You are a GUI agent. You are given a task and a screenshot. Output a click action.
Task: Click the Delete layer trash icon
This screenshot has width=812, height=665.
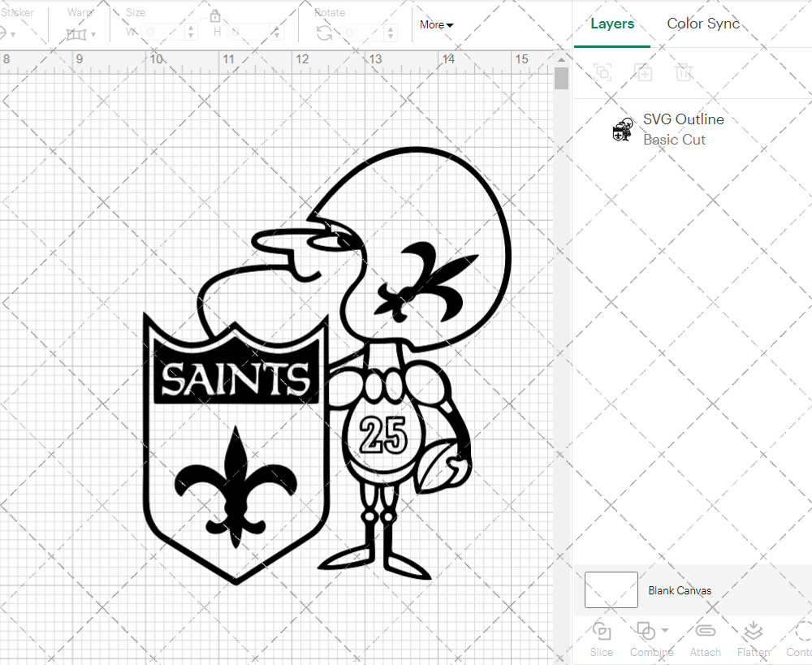click(x=684, y=72)
